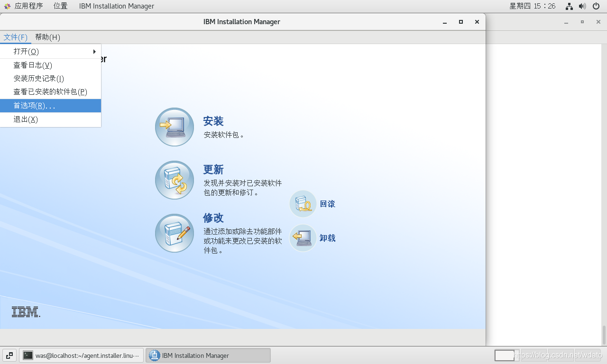Click IBM Installation Manager taskbar button
Image resolution: width=607 pixels, height=364 pixels.
pos(208,355)
